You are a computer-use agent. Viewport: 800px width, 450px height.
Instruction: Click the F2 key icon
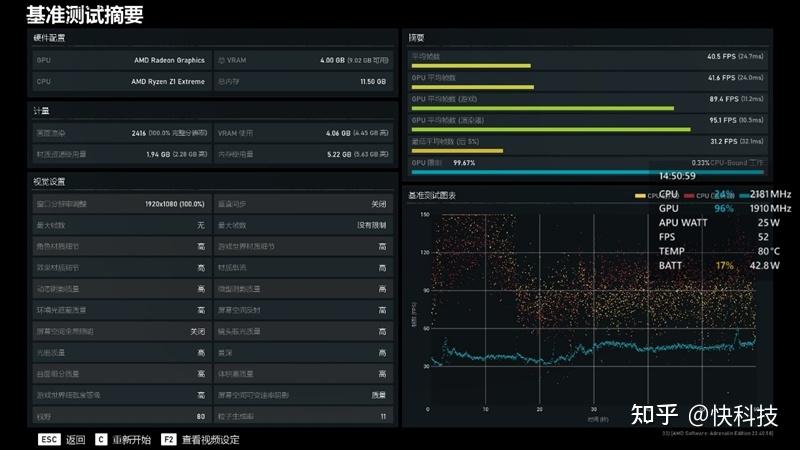168,439
